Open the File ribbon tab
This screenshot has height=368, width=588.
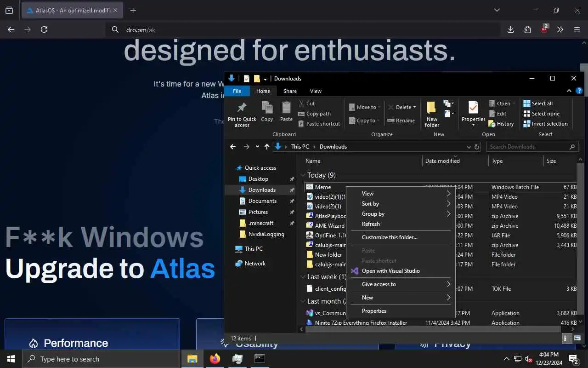pyautogui.click(x=237, y=91)
